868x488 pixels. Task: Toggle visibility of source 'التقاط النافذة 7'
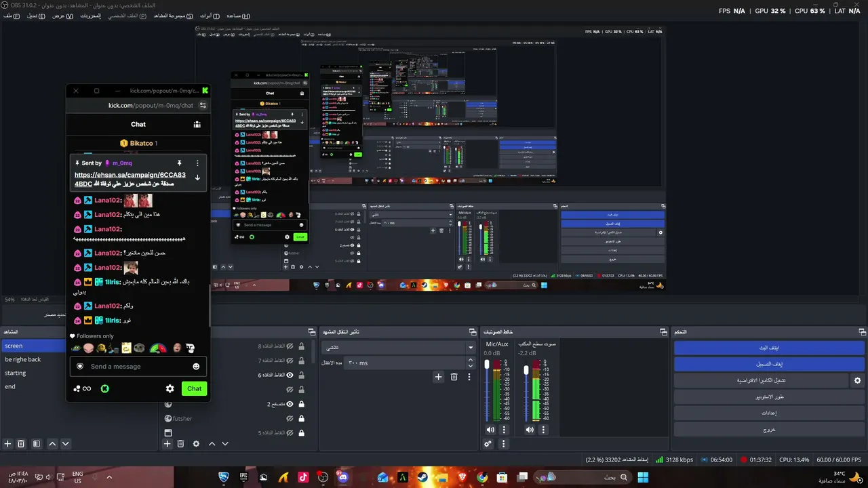[290, 361]
